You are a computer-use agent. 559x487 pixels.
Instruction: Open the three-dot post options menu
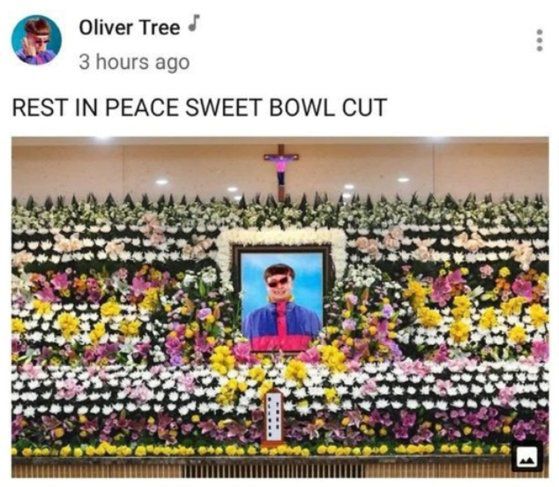point(539,40)
